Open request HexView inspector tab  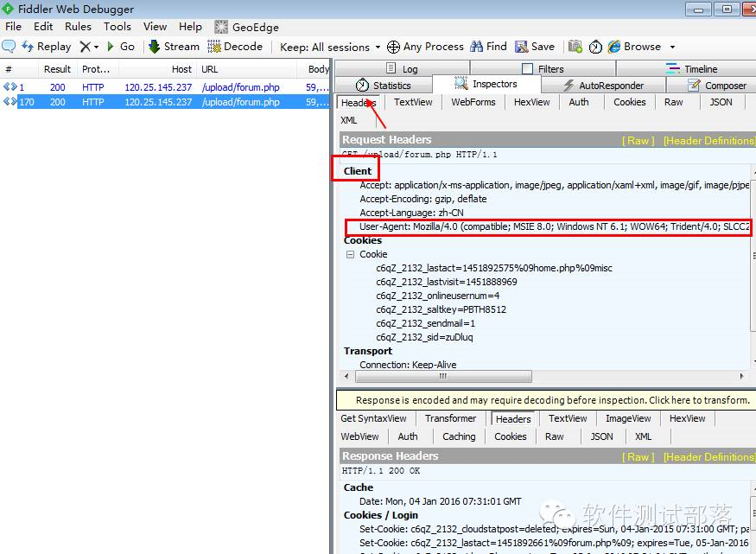click(x=532, y=102)
